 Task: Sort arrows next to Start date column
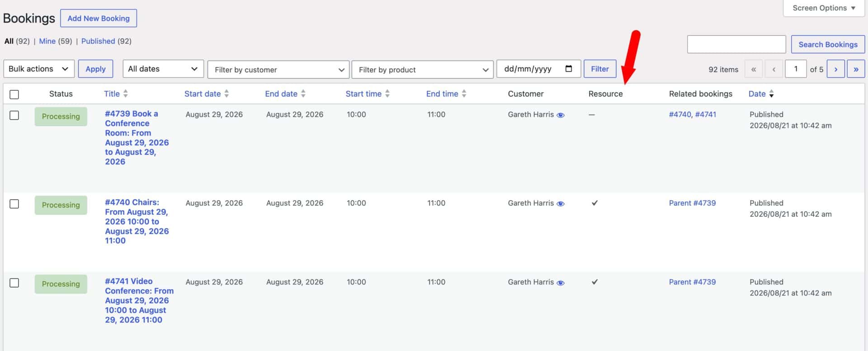pyautogui.click(x=226, y=94)
